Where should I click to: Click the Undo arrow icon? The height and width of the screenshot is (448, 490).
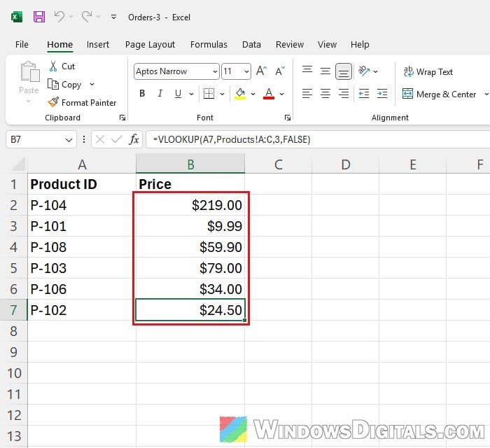pos(59,16)
